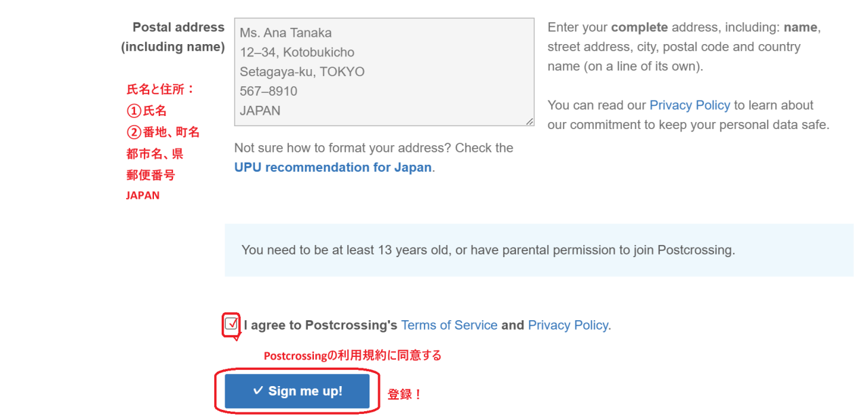Open the Terms of Service link
The width and height of the screenshot is (868, 420).
pyautogui.click(x=449, y=325)
